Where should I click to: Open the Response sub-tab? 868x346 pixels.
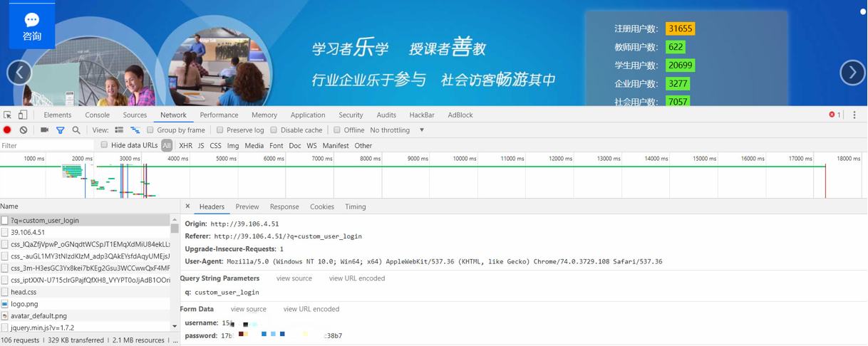pos(284,206)
